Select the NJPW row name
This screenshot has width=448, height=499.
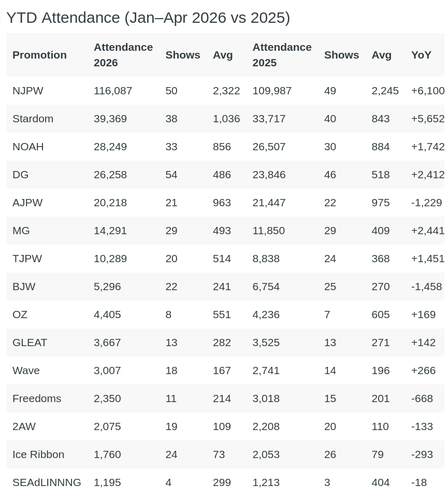27,91
